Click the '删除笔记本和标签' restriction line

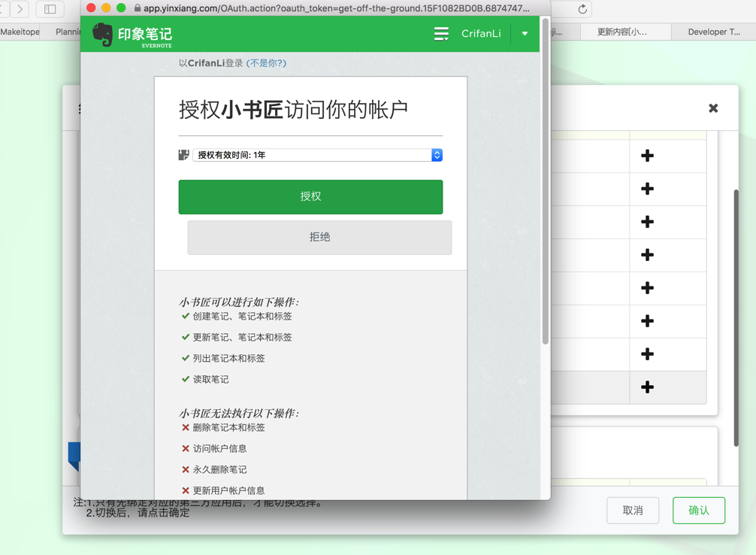(229, 428)
